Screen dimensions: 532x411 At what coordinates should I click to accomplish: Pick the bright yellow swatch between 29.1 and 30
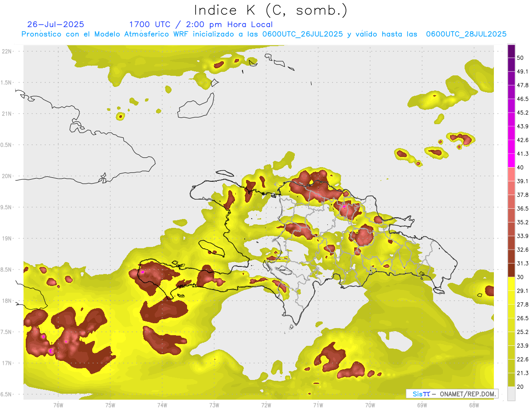[x=511, y=284]
